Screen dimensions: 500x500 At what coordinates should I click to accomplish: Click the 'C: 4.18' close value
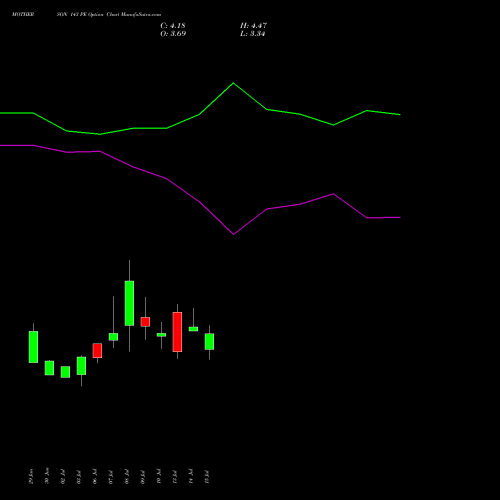pos(173,26)
